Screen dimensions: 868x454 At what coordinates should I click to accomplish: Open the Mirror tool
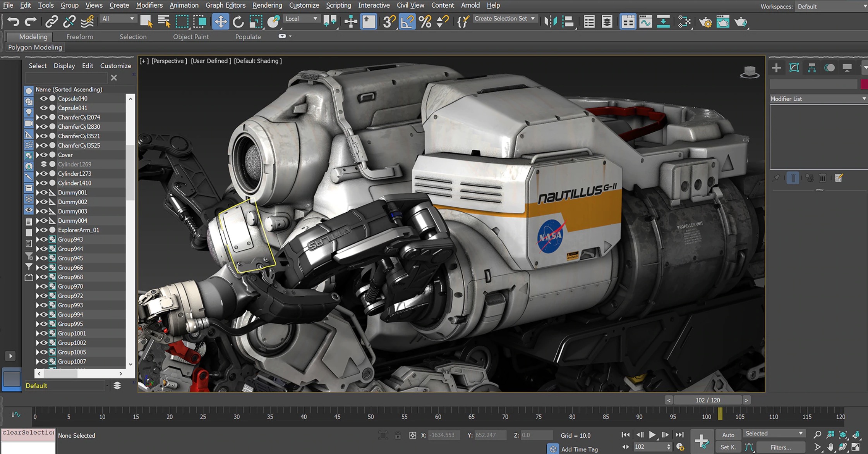point(551,22)
